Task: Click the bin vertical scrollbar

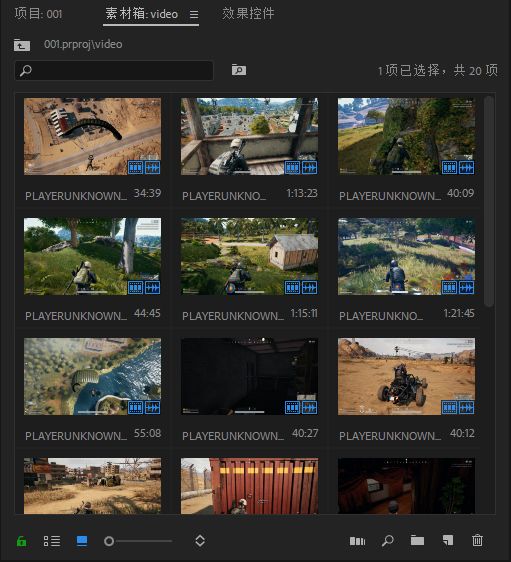Action: click(488, 201)
